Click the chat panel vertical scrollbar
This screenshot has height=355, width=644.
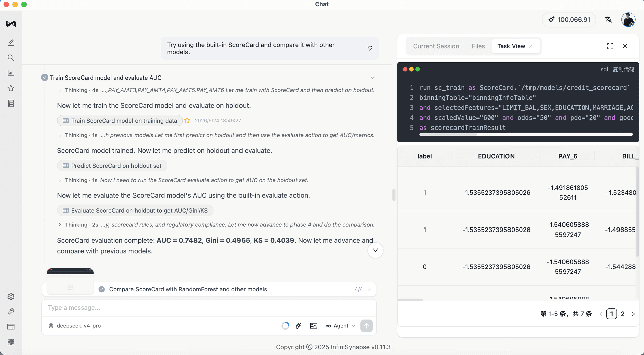tap(394, 195)
